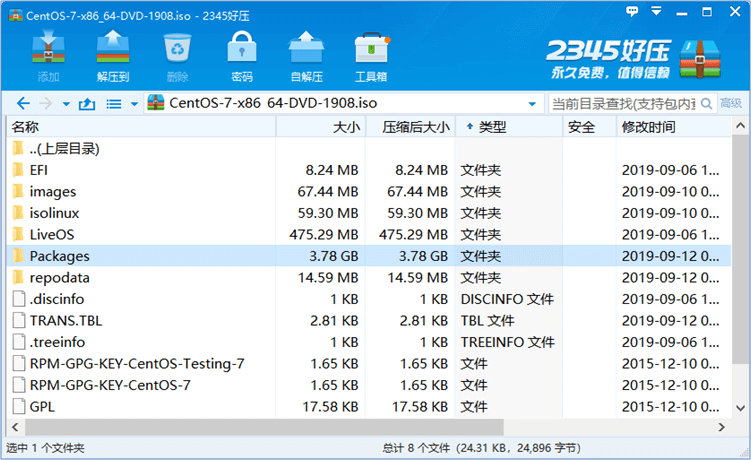Click the LiveOS 475.29 MB size cell
Screen dimensions: 751x460
pos(324,234)
